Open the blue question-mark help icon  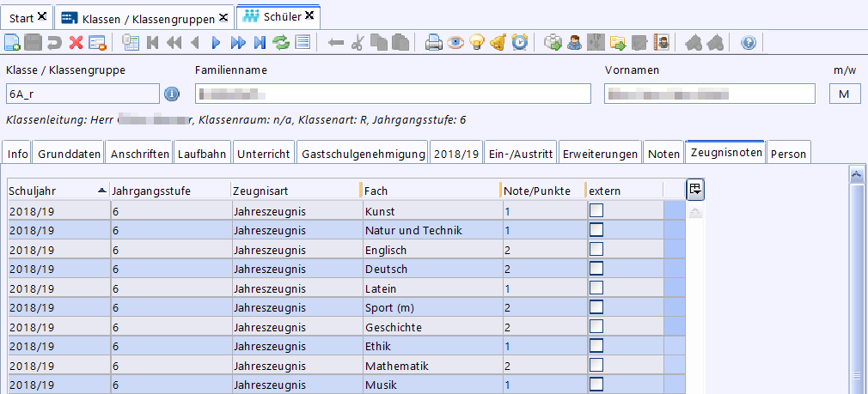coord(749,43)
